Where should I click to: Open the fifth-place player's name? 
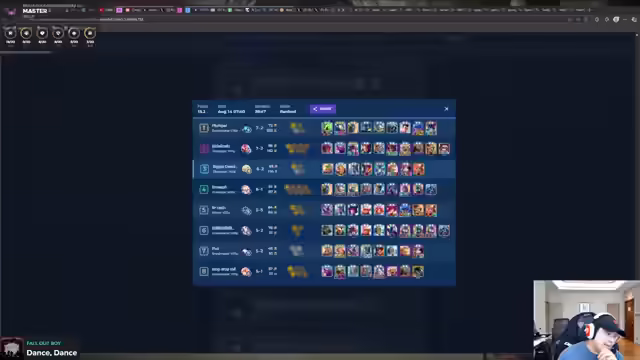pyautogui.click(x=219, y=208)
